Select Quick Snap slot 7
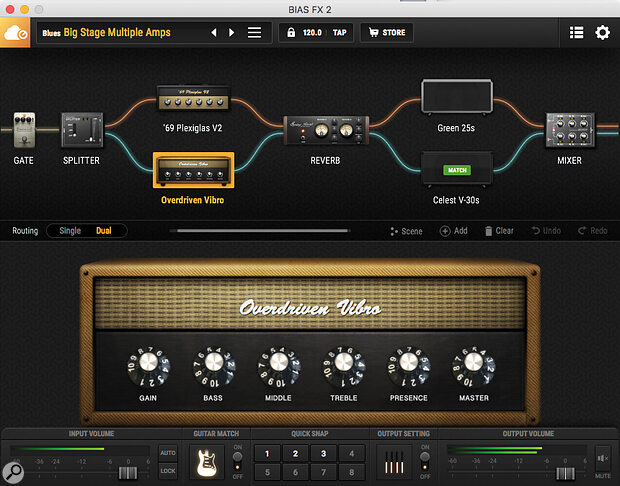The width and height of the screenshot is (620, 486). 323,472
